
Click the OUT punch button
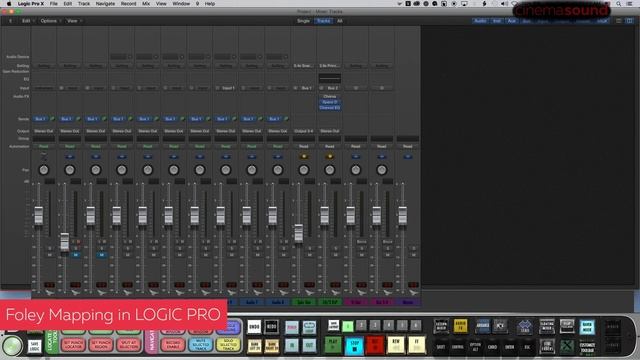[309, 346]
